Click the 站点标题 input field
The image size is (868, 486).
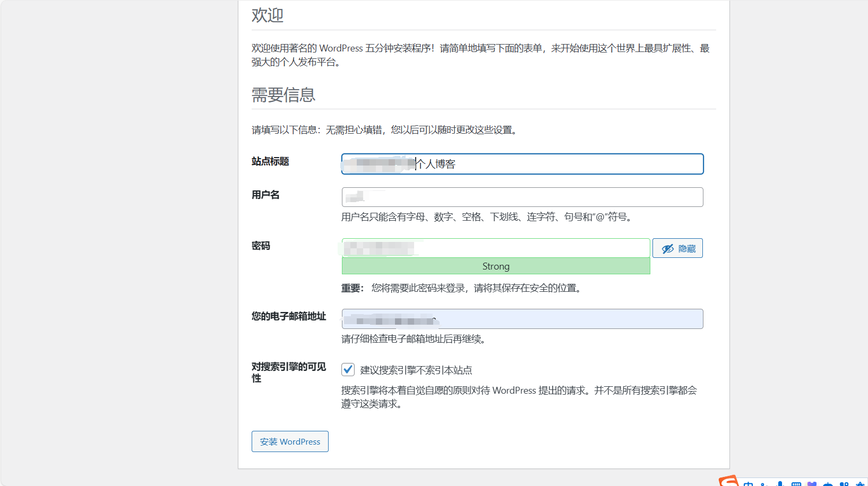[522, 164]
